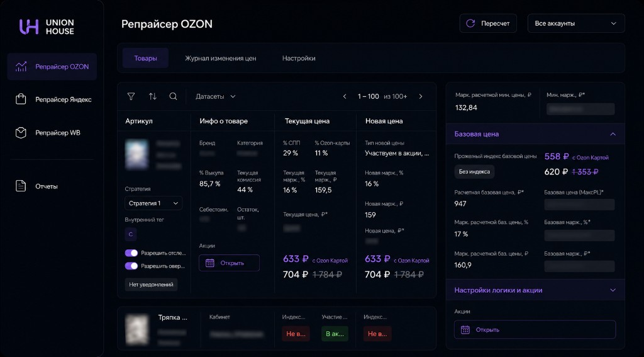Viewport: 644px width, 357px height.
Task: Open Репрайсер OZON chart icon in sidebar
Action: (x=21, y=66)
